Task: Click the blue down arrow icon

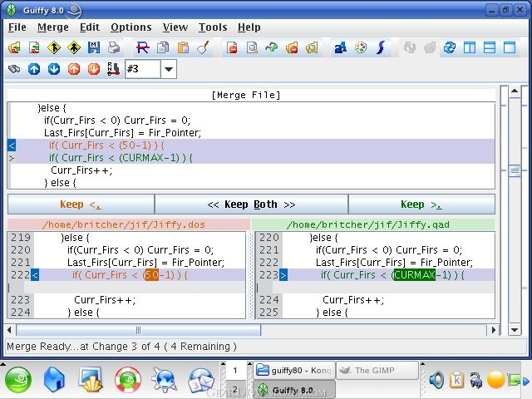Action: coord(54,69)
